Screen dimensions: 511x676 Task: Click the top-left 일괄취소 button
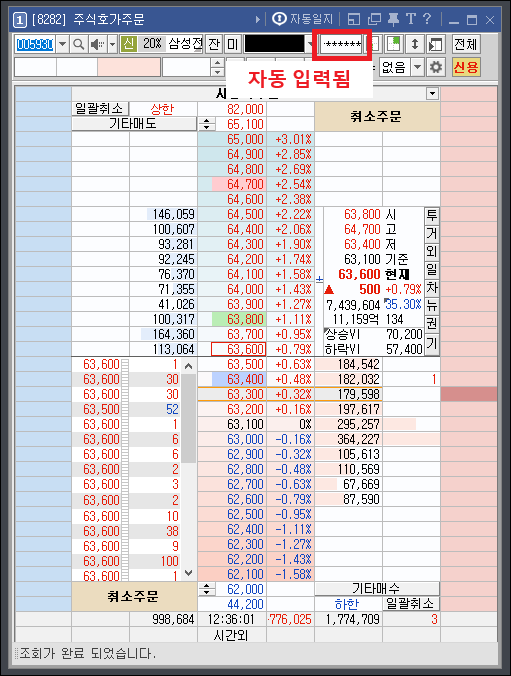click(100, 109)
